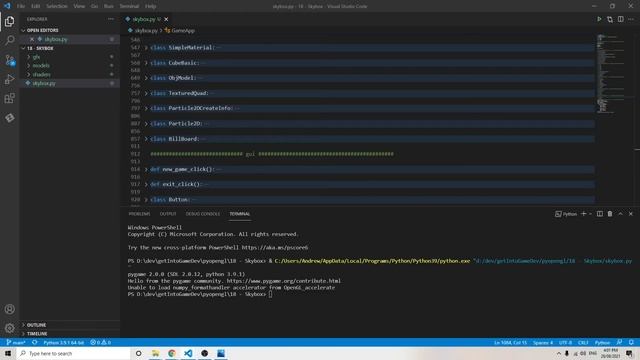Screen dimensions: 640x360
Task: Unfold the class Particle2D block
Action: (x=146, y=124)
